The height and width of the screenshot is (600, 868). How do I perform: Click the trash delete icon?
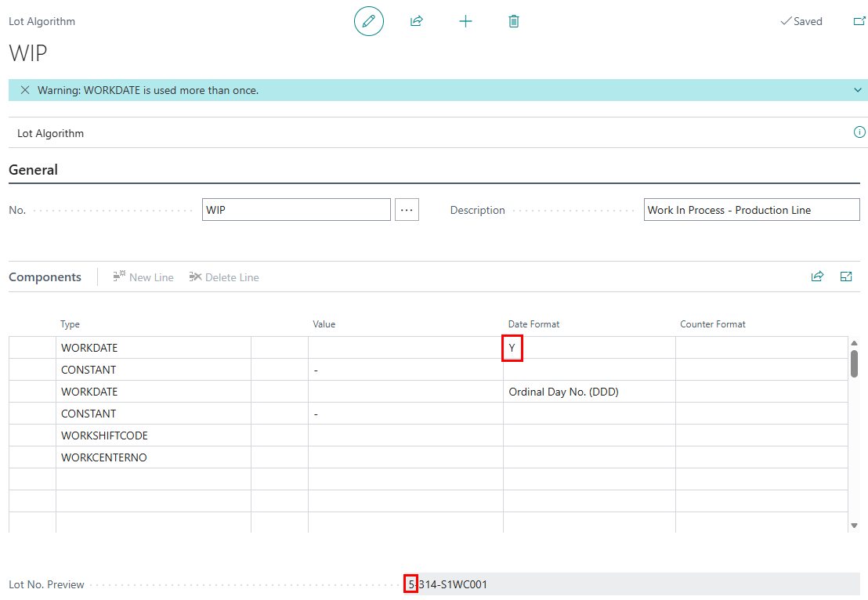pyautogui.click(x=514, y=21)
